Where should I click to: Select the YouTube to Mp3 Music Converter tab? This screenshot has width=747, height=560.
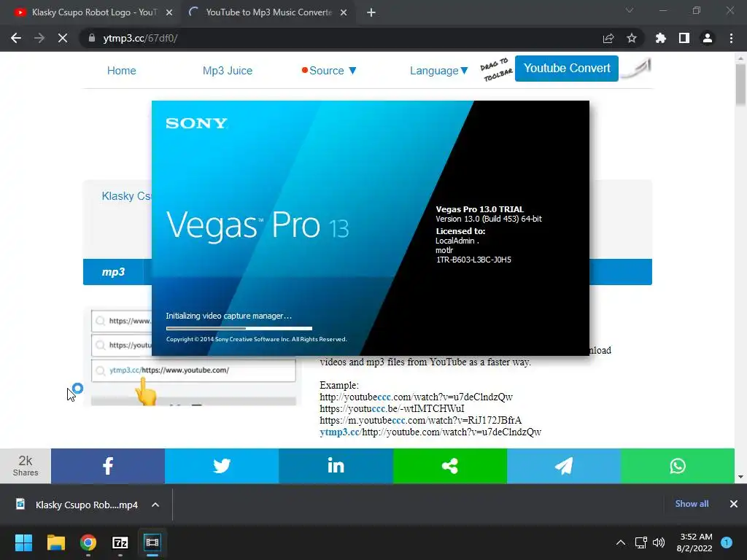coord(268,13)
